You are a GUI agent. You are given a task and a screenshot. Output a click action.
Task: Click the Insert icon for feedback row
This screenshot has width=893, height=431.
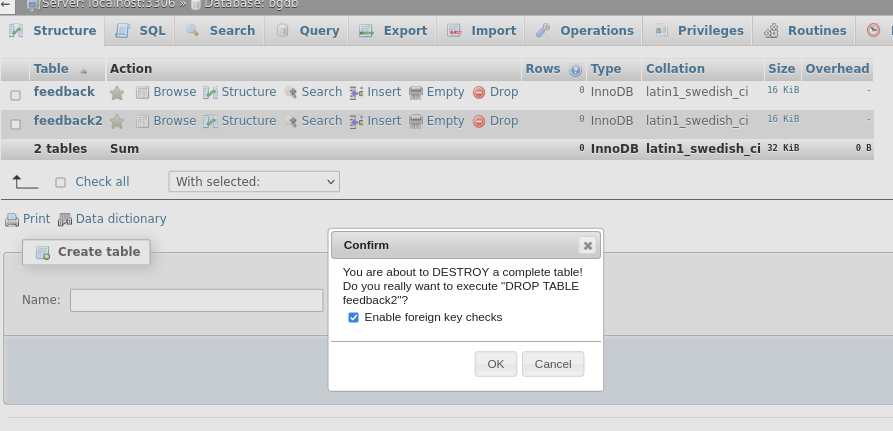coord(357,92)
